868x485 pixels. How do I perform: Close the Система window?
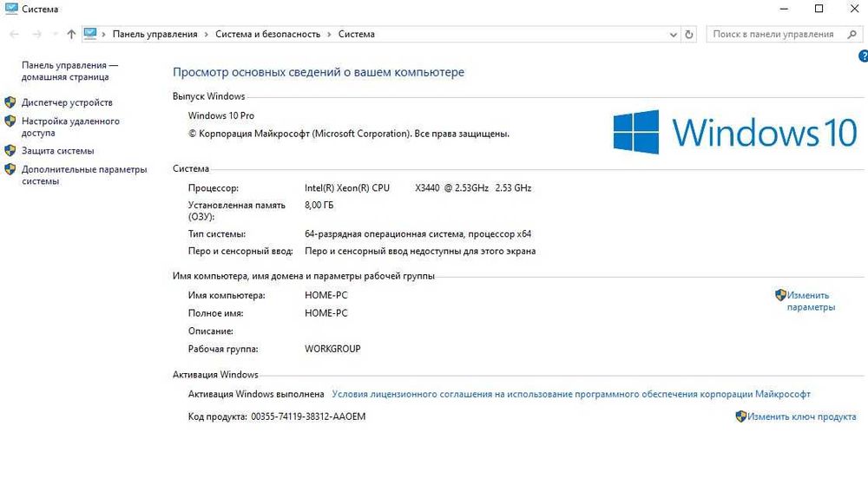coord(854,9)
